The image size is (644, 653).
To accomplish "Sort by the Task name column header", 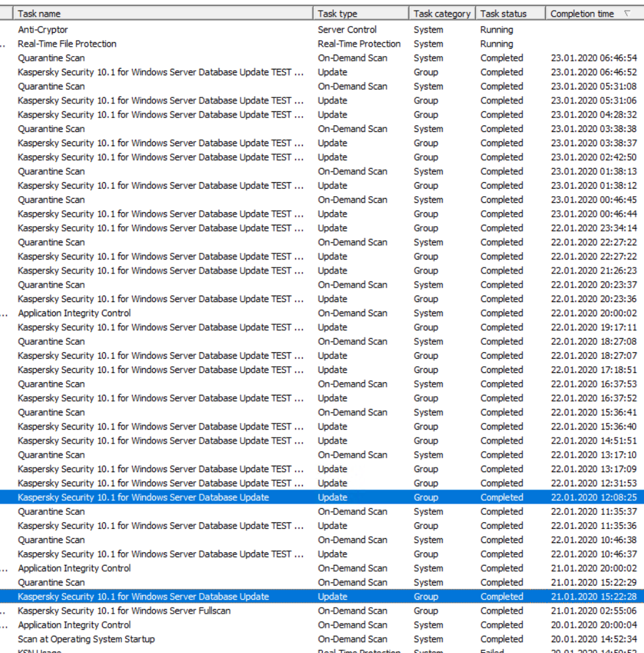I will pyautogui.click(x=163, y=14).
